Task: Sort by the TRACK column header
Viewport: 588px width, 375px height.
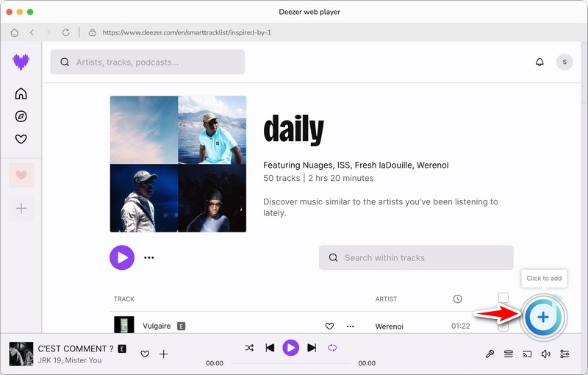Action: (x=124, y=299)
